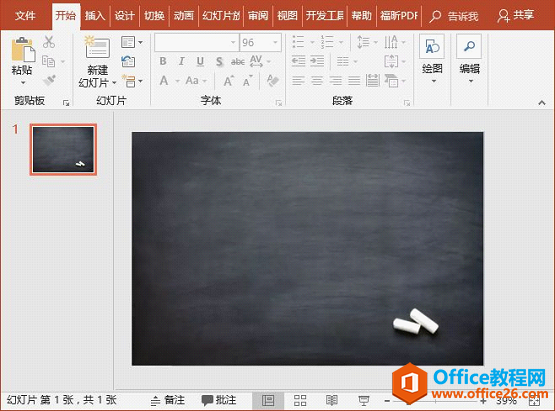Select slide 1 thumbnail
Screen dimensions: 555x411
pyautogui.click(x=63, y=149)
